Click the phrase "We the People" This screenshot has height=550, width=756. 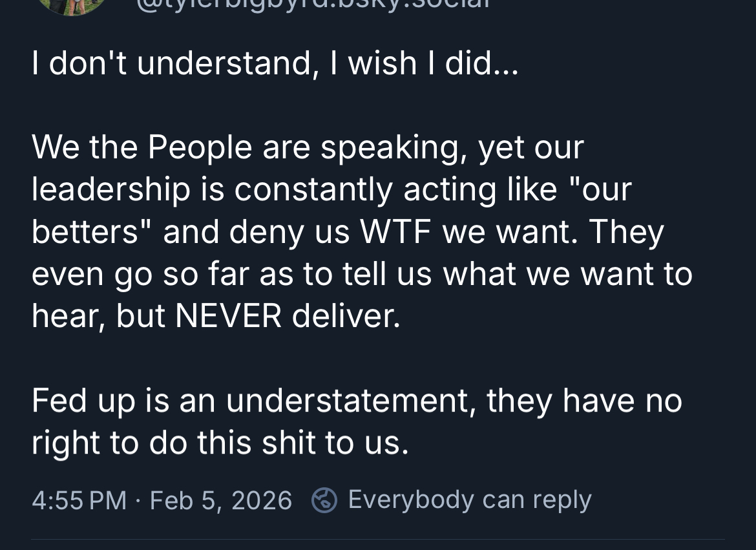pyautogui.click(x=142, y=147)
